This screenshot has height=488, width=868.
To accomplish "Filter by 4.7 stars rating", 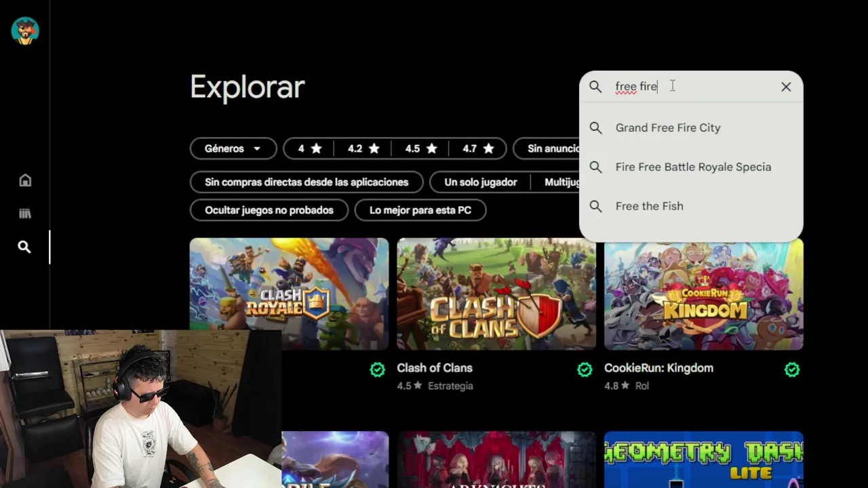I will tap(479, 148).
